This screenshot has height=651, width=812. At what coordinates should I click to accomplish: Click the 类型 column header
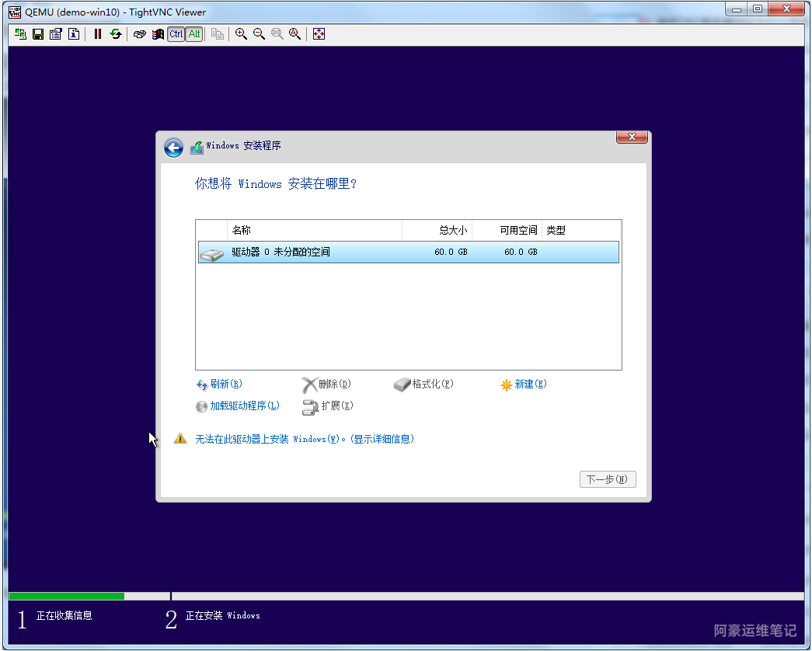pos(580,230)
